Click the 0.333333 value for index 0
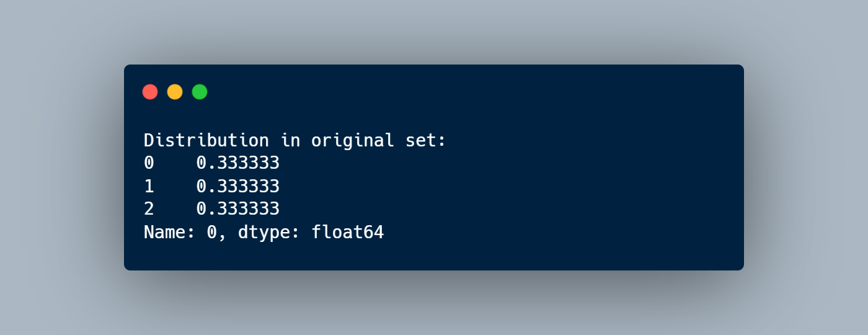 pyautogui.click(x=237, y=163)
